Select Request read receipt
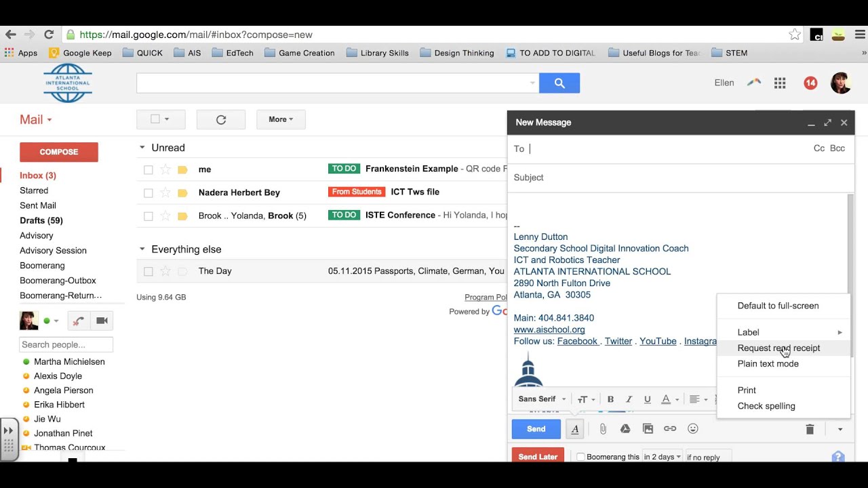 [783, 348]
